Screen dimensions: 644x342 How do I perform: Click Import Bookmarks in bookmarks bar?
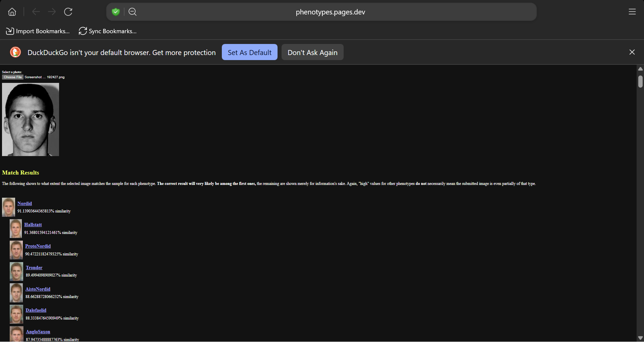pyautogui.click(x=38, y=31)
